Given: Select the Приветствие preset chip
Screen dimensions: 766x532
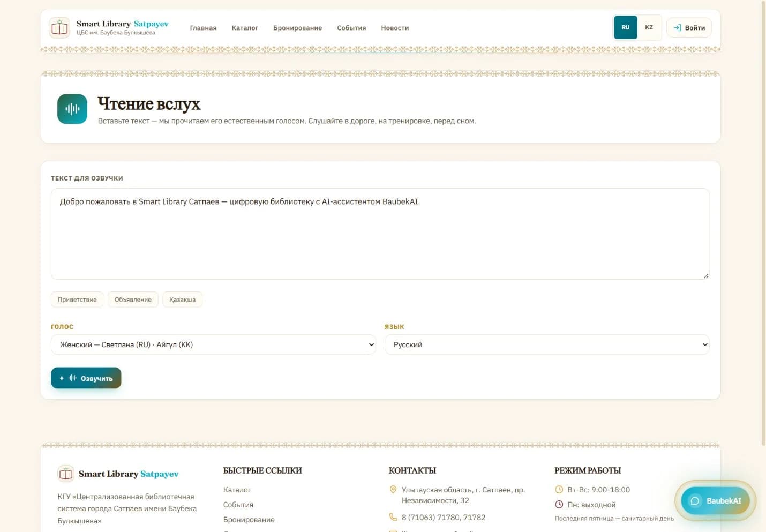Looking at the screenshot, I should click(x=77, y=299).
